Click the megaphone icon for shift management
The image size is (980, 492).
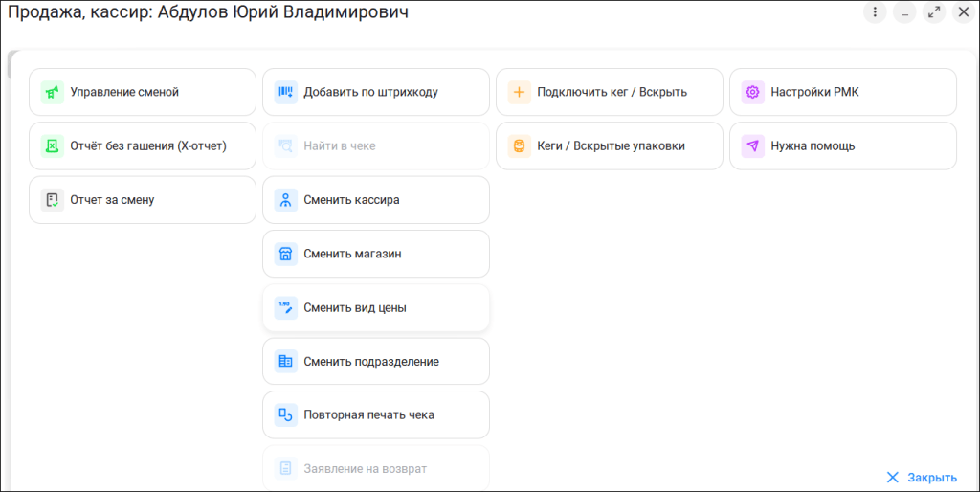(x=52, y=93)
